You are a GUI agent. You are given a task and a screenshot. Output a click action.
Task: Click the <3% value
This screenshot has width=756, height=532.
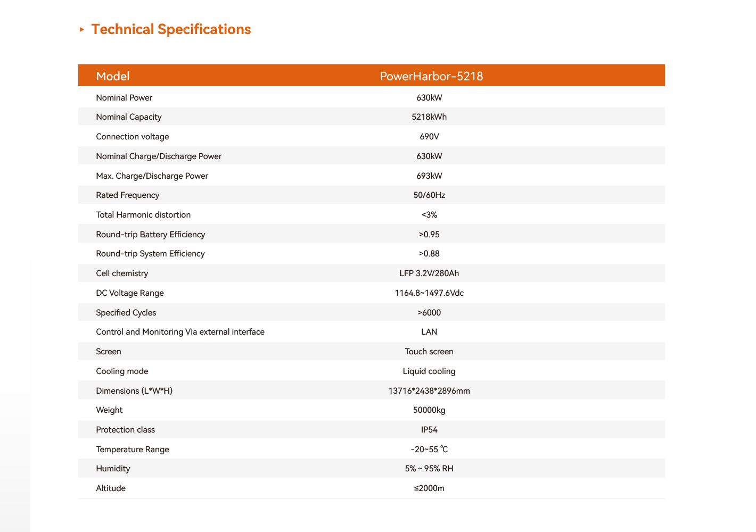tap(429, 215)
